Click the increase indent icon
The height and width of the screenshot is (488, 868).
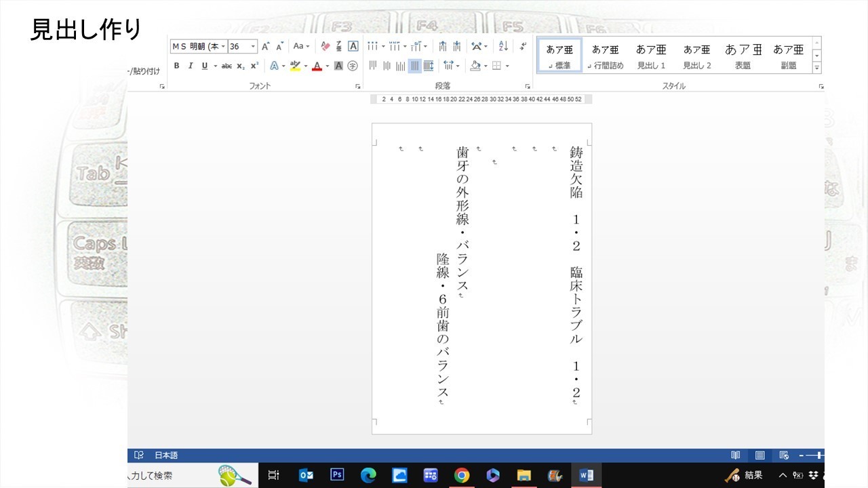[457, 46]
